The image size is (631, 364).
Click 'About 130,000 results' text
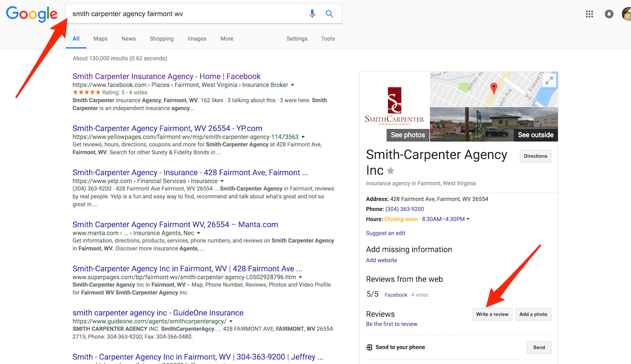click(120, 58)
